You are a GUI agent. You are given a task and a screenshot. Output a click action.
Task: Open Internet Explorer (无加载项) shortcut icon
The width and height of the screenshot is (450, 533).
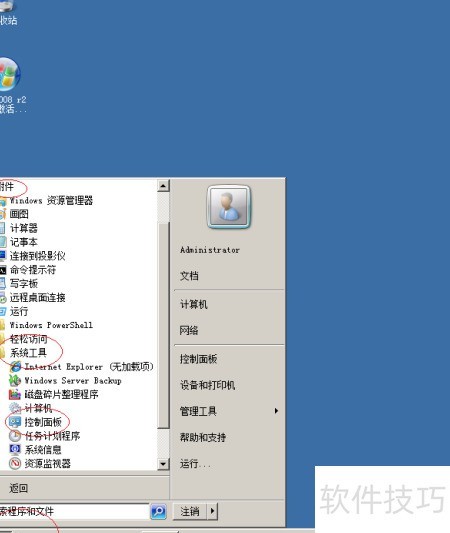[x=15, y=367]
